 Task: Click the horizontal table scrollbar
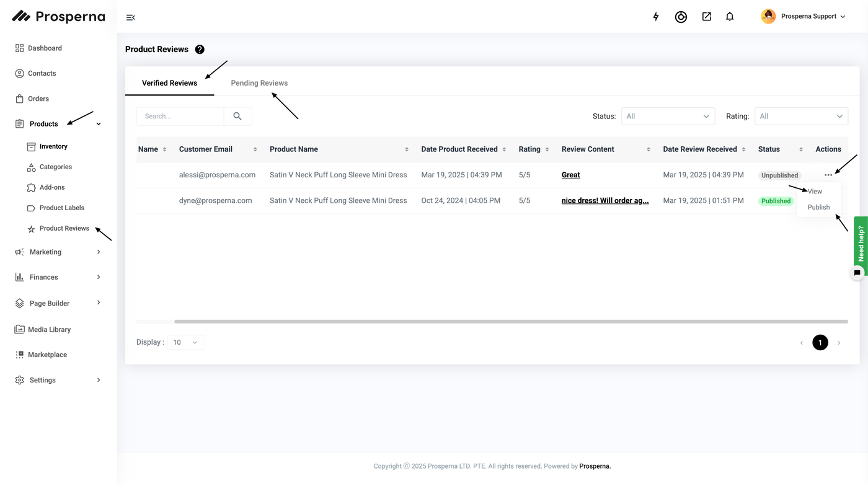coord(510,322)
